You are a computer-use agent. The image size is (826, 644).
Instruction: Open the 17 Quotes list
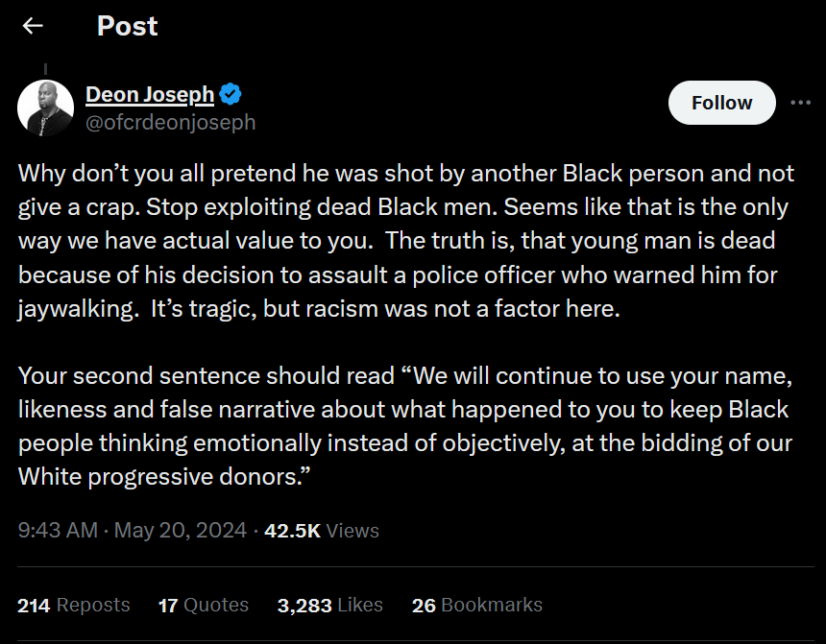(203, 605)
